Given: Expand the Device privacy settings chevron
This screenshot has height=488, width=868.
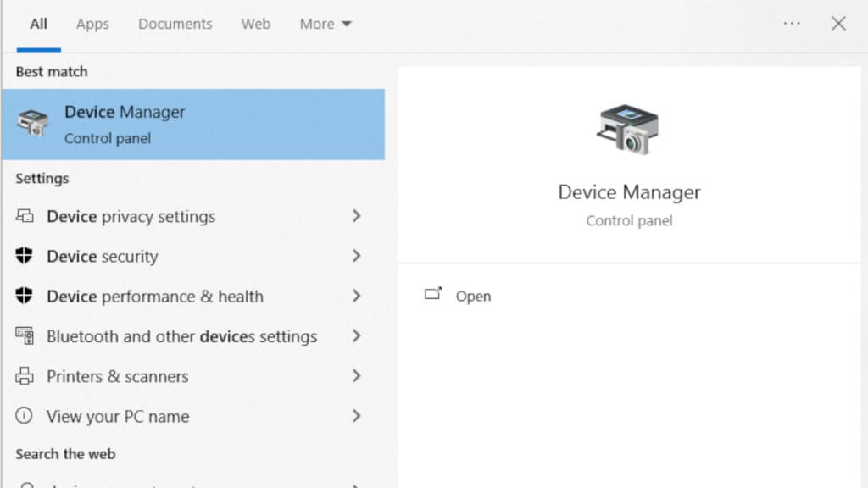Looking at the screenshot, I should tap(356, 216).
